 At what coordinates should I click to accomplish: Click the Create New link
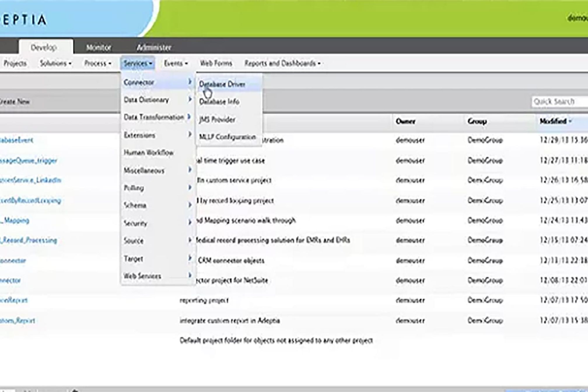[15, 102]
